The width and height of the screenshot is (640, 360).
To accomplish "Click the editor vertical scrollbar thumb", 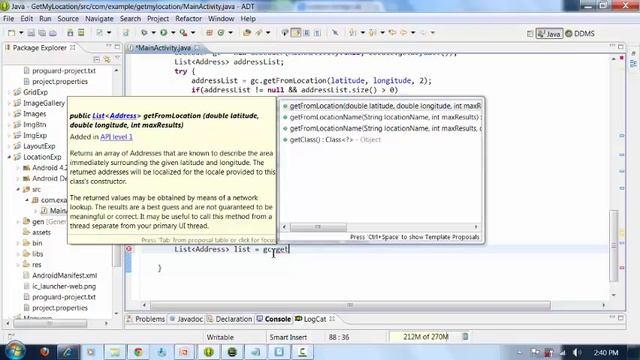I will [x=613, y=246].
